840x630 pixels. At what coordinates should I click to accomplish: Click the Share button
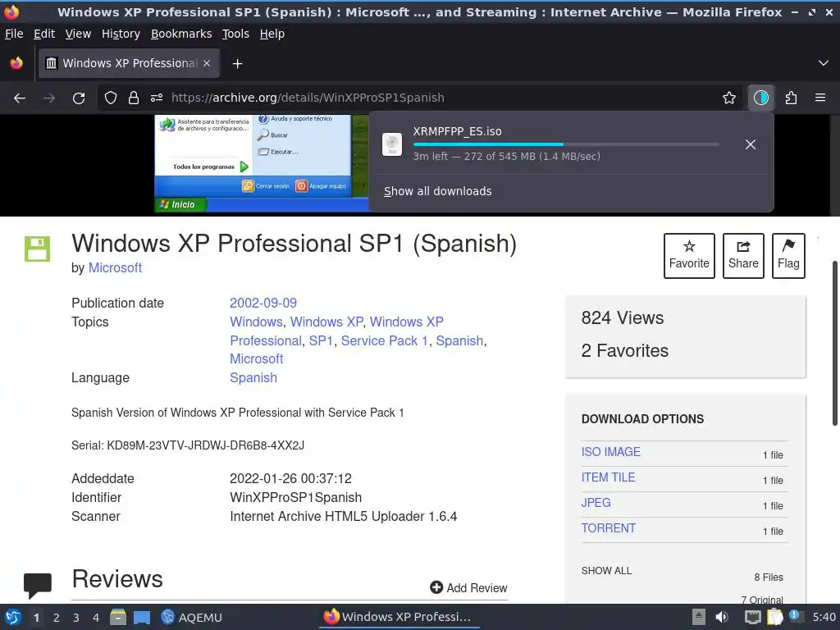coord(743,256)
